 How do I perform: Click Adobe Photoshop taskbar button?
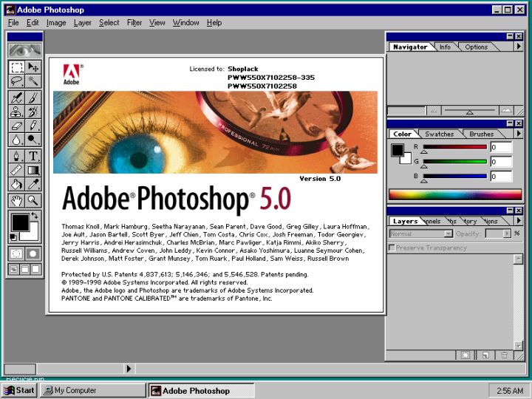click(201, 390)
